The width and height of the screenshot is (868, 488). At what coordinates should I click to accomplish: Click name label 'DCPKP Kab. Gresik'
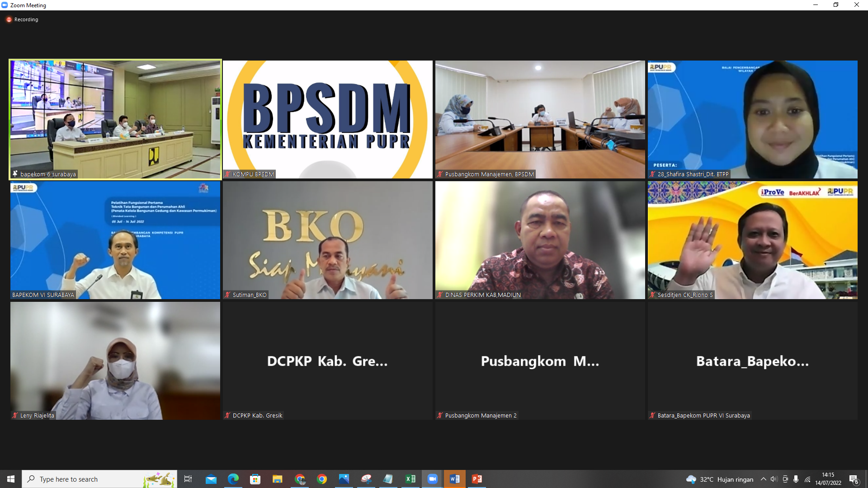coord(257,415)
